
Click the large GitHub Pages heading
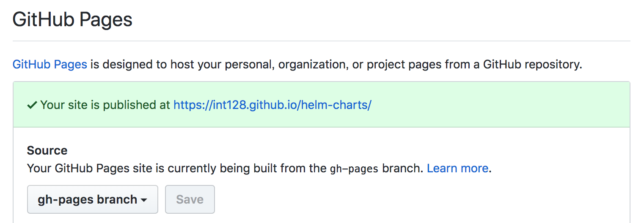click(x=72, y=19)
